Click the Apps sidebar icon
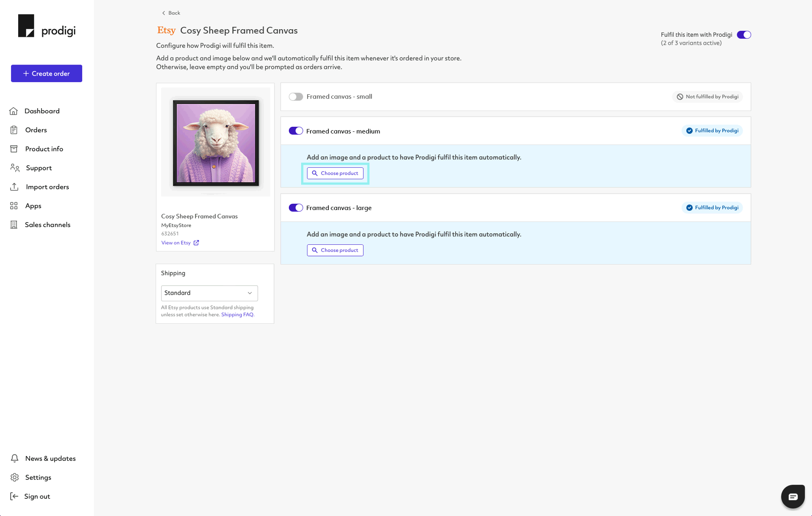The image size is (812, 516). click(14, 206)
